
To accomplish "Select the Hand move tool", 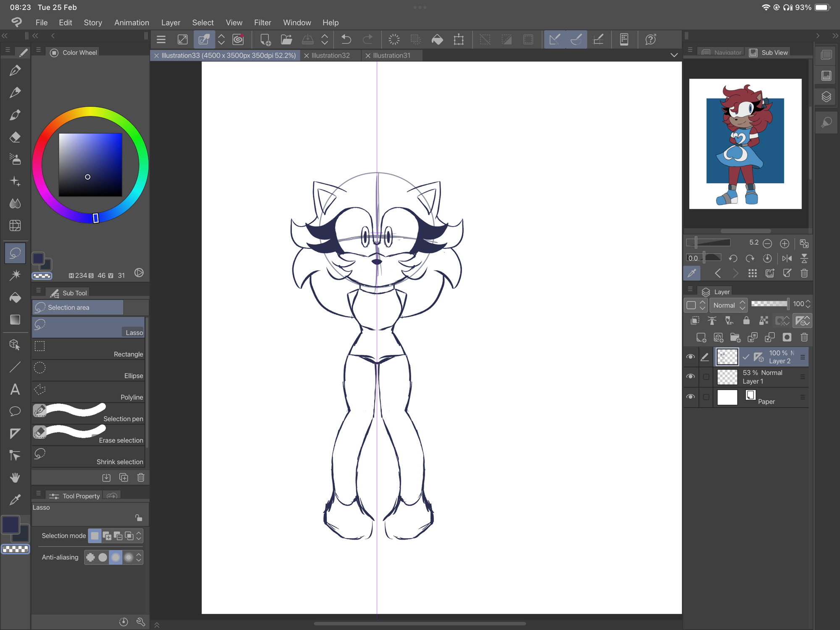I will pyautogui.click(x=15, y=478).
